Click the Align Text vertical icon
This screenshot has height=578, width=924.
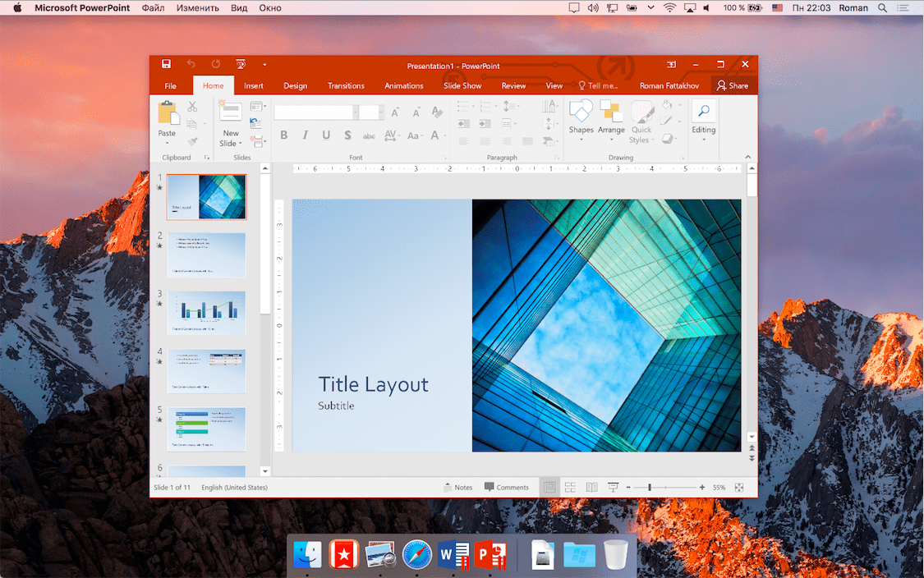pyautogui.click(x=549, y=124)
